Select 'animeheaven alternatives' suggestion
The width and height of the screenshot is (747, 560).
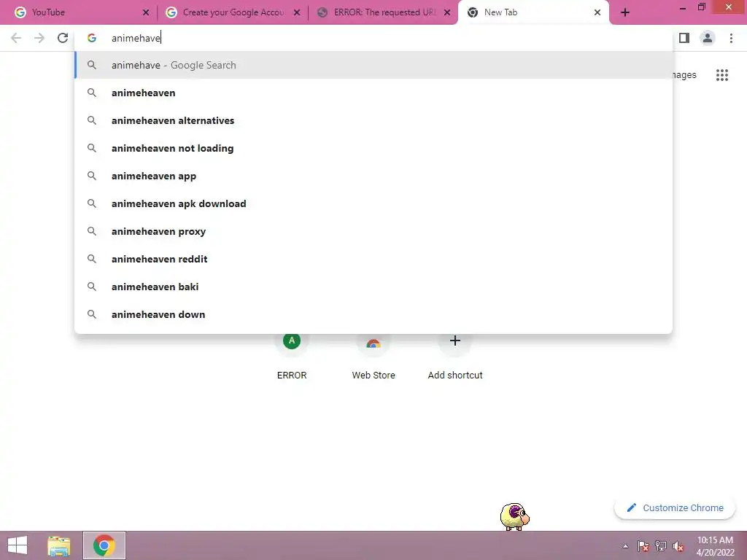tap(373, 120)
